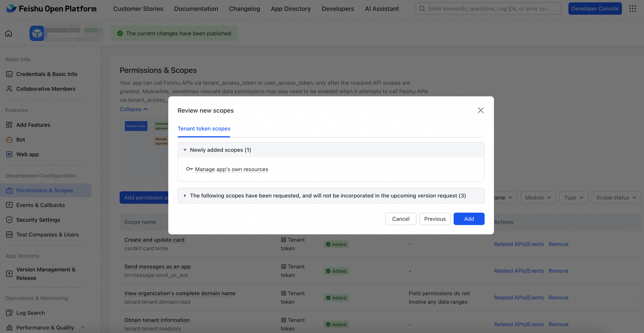Open Documentation in top navigation
Screen dimensions: 644x333
(196, 9)
